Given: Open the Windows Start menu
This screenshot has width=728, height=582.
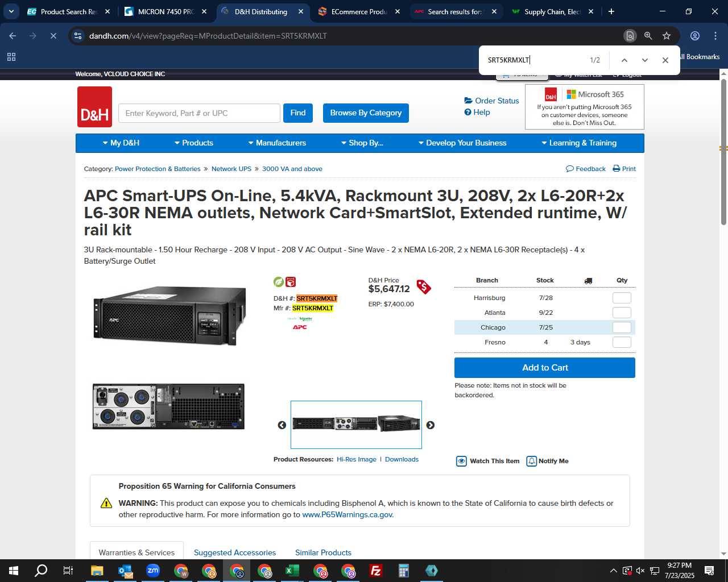Looking at the screenshot, I should (x=13, y=571).
